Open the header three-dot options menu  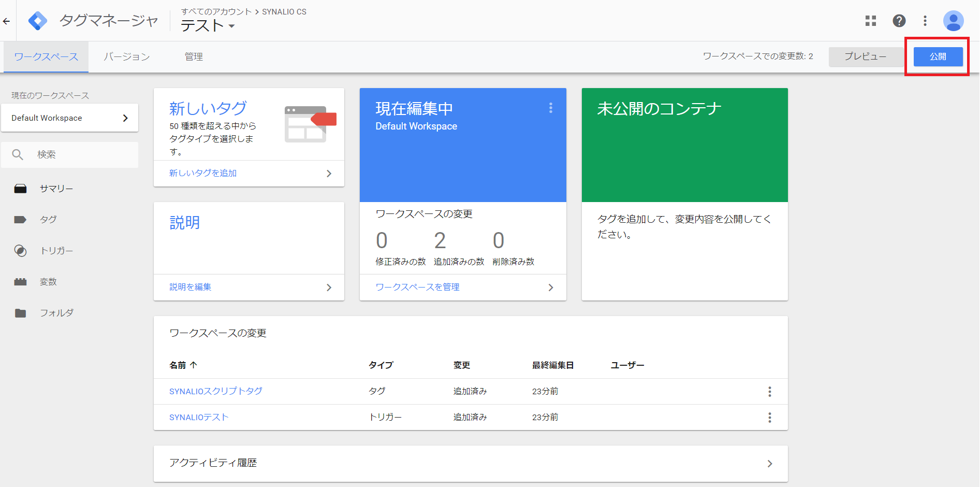coord(925,21)
